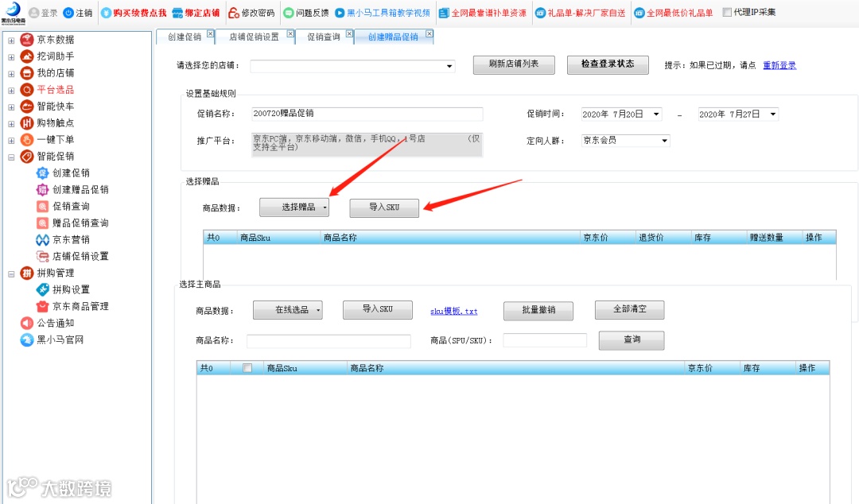Click the 智能促销 sidebar icon
This screenshot has width=859, height=504.
(x=27, y=156)
